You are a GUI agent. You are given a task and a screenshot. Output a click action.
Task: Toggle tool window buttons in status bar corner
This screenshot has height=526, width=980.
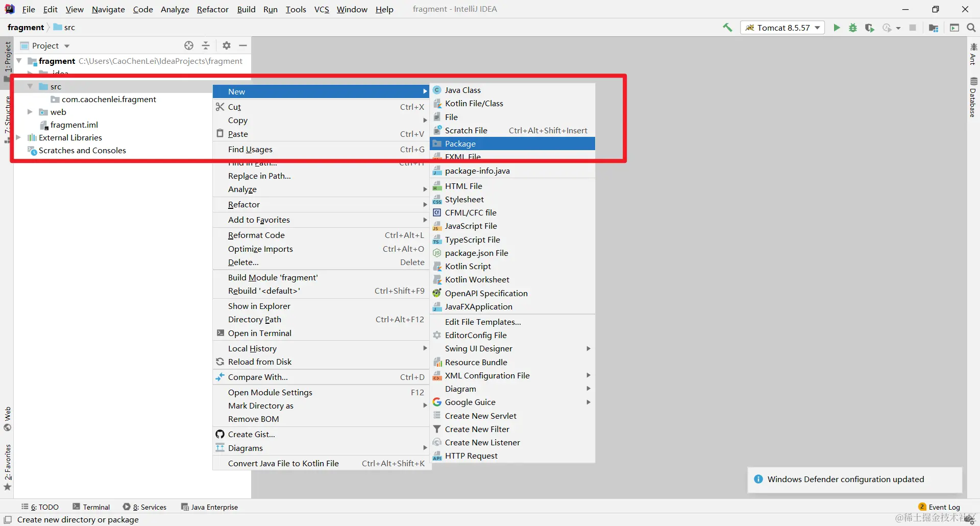click(8, 520)
